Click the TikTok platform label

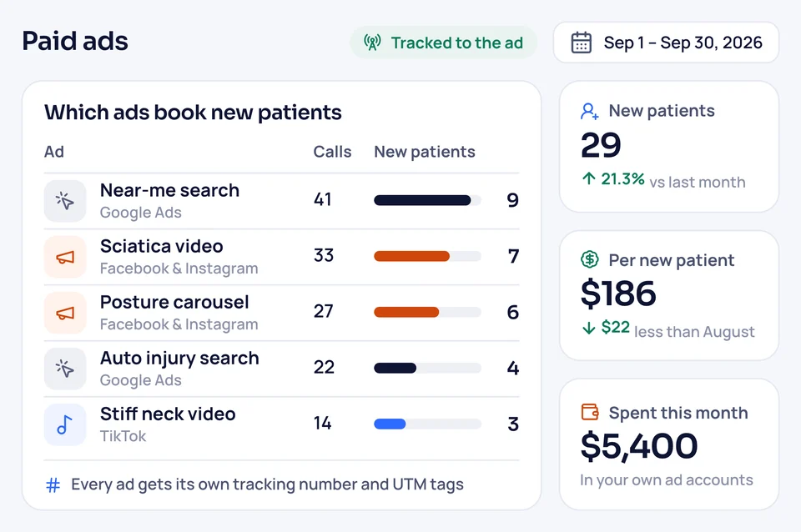(x=123, y=436)
